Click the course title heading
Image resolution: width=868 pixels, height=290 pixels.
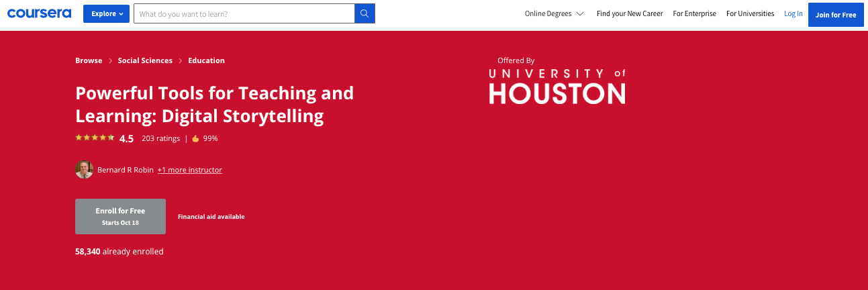coord(214,104)
